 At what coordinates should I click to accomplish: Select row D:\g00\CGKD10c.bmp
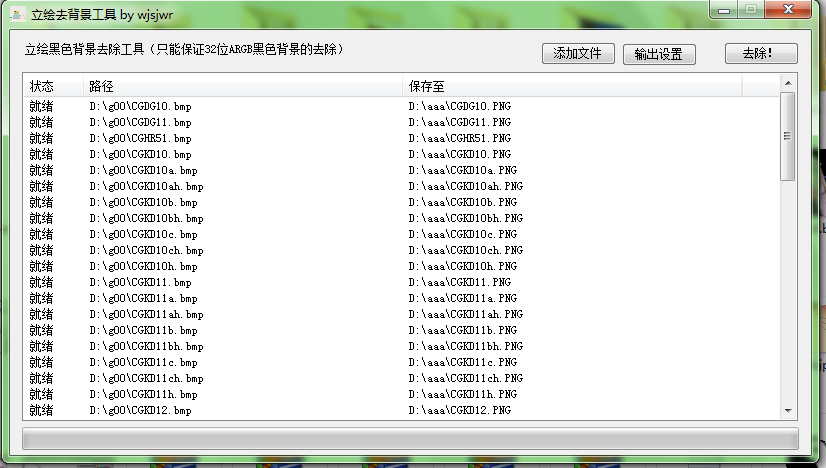coord(401,234)
